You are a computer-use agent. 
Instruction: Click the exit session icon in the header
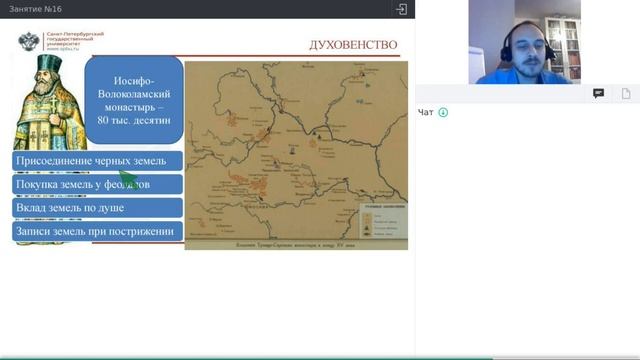coord(401,9)
